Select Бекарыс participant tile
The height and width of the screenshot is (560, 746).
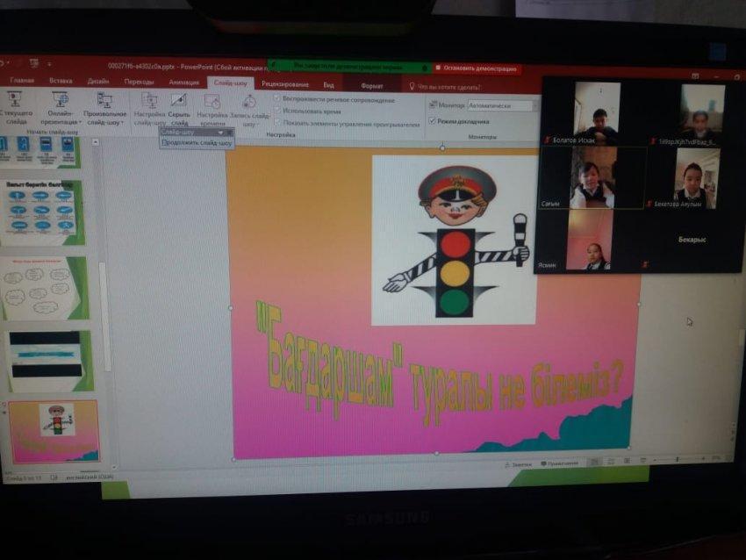tap(692, 240)
